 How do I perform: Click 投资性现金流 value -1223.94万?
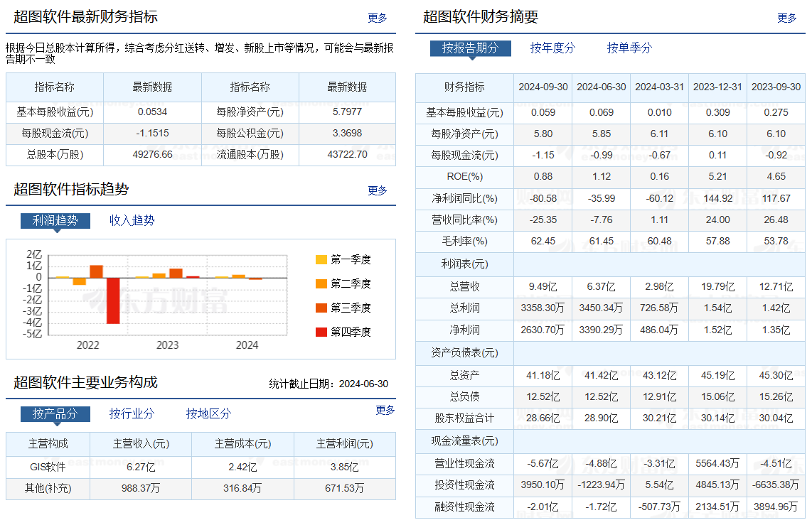(602, 485)
